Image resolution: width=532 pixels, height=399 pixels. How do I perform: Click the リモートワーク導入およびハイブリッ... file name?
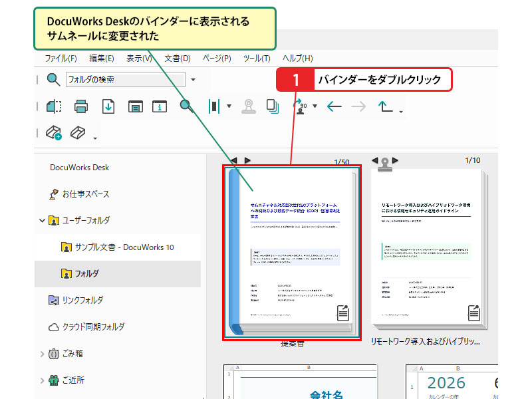tap(425, 342)
